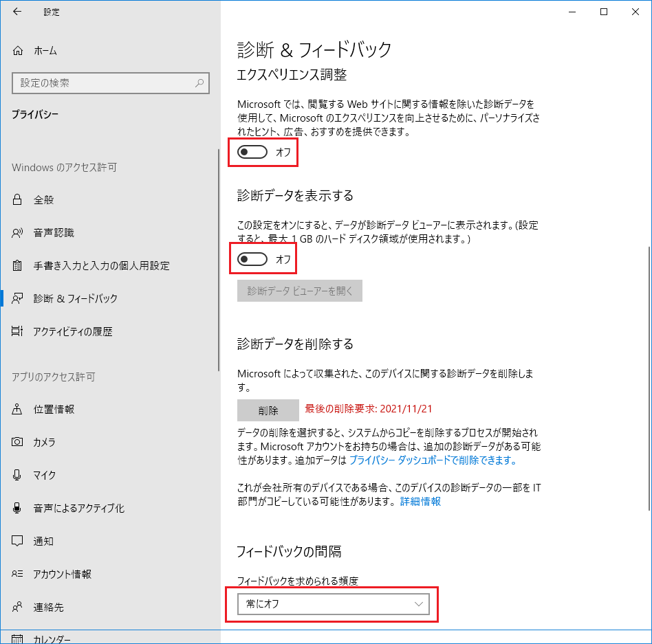Click the ホーム label

pos(45,51)
